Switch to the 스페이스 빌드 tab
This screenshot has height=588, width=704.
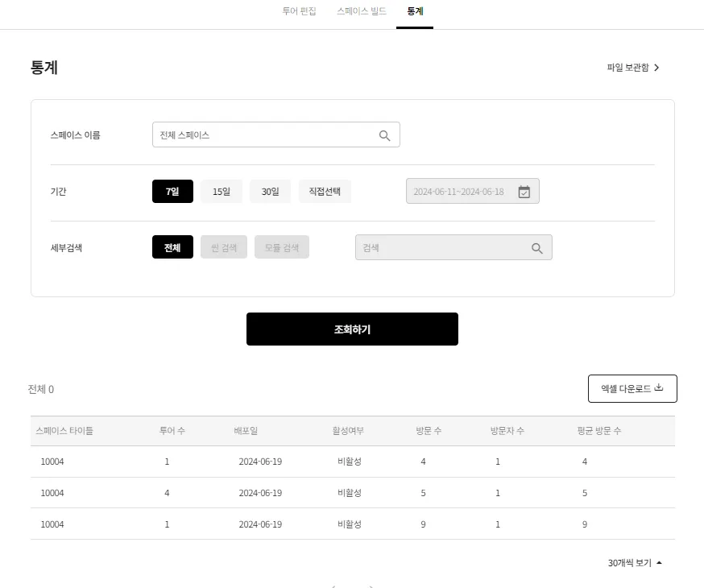(x=362, y=11)
